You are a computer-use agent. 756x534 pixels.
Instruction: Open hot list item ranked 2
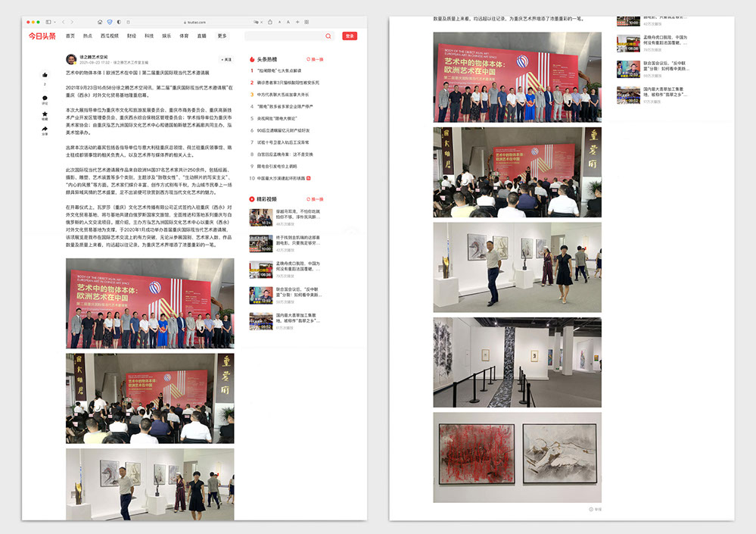pos(285,83)
